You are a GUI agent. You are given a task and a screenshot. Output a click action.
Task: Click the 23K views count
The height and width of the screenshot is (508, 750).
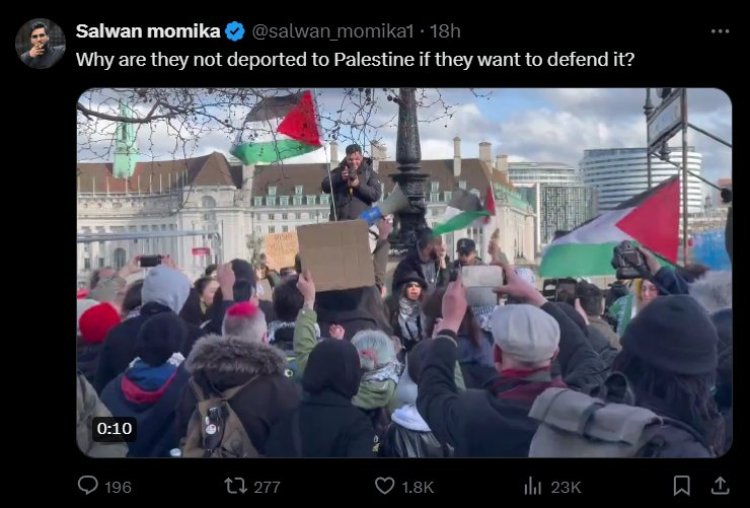click(566, 487)
